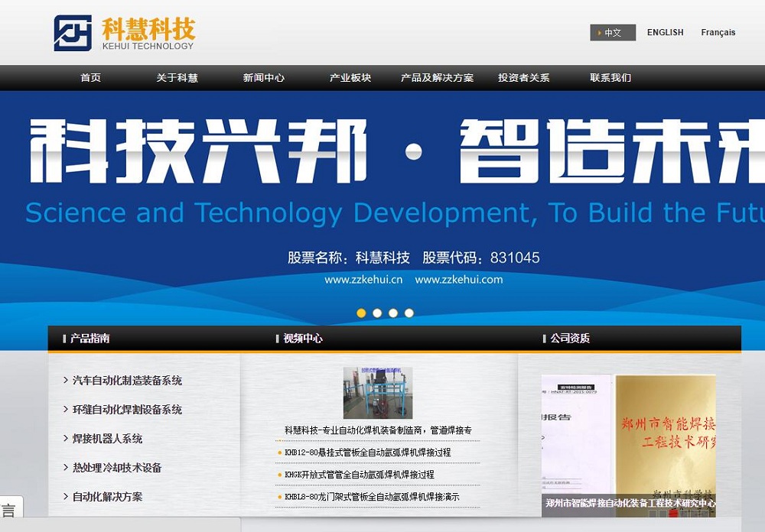This screenshot has width=765, height=532.
Task: Click chevron beside 汽车自动化制造装备系统
Action: 65,380
